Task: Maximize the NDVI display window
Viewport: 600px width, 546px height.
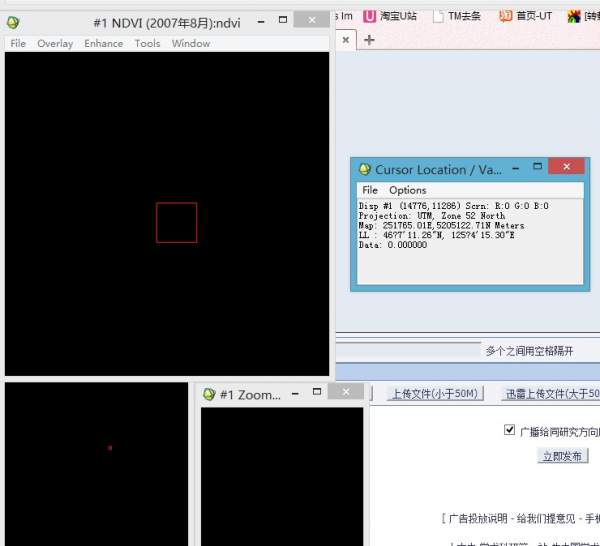Action: (x=283, y=20)
